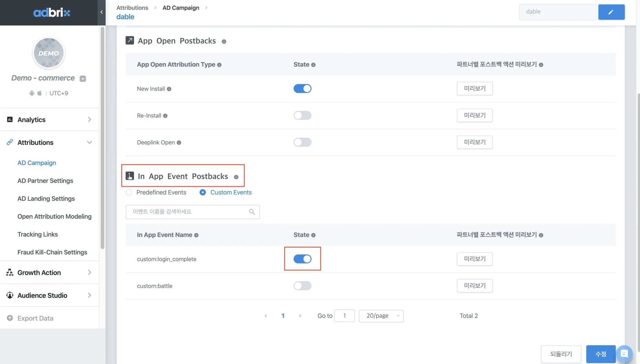Enable the Re-Install postback toggle
640x364 pixels.
302,116
